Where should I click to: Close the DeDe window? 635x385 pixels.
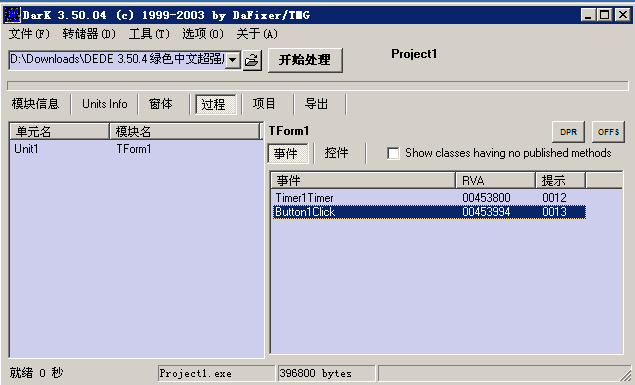point(622,15)
